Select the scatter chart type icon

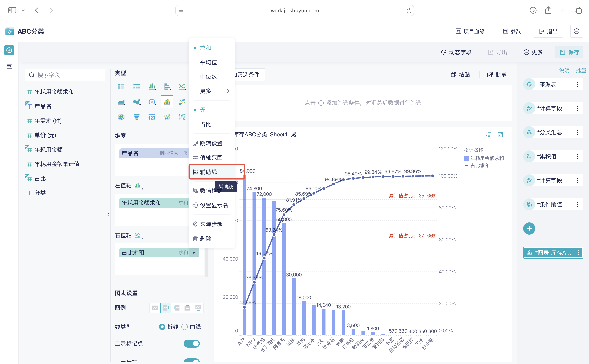click(182, 102)
